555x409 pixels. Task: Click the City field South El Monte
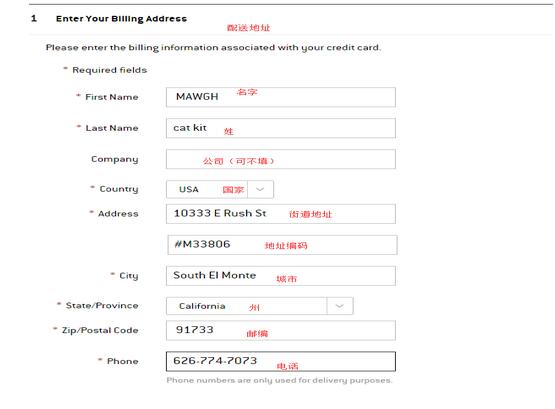(x=281, y=276)
